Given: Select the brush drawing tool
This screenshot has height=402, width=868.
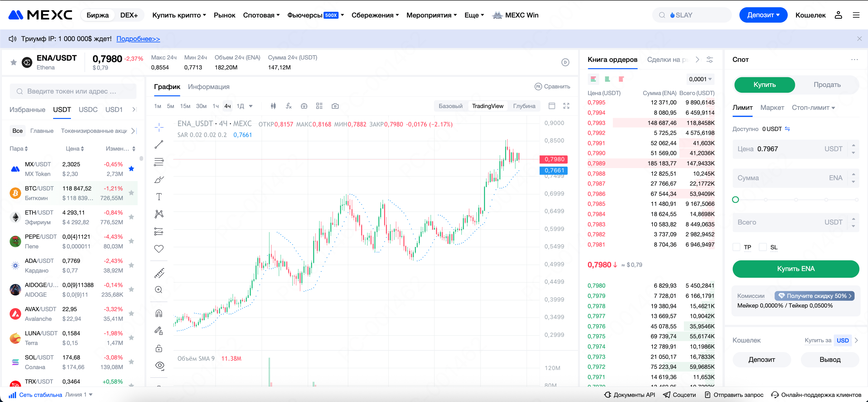Looking at the screenshot, I should pos(159,179).
